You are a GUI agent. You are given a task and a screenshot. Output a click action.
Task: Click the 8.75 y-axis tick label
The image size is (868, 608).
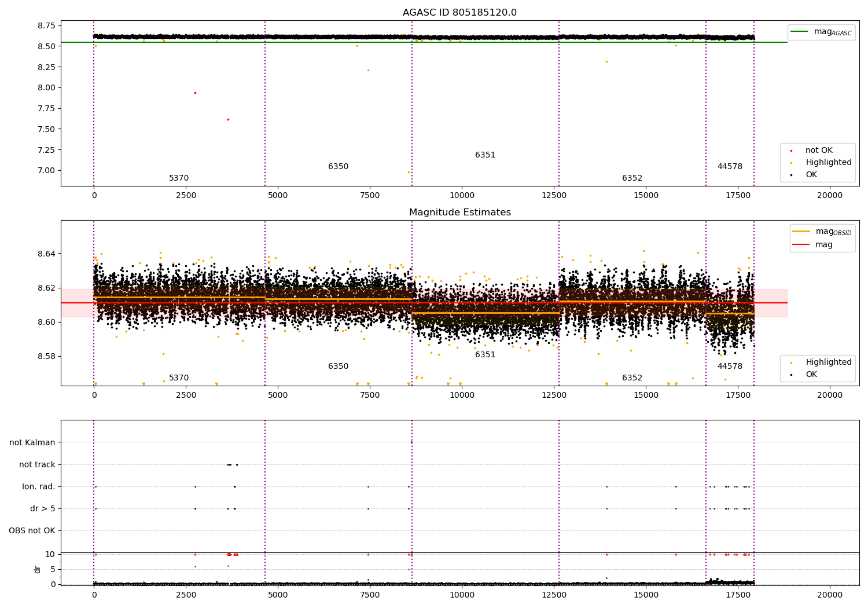(x=46, y=26)
